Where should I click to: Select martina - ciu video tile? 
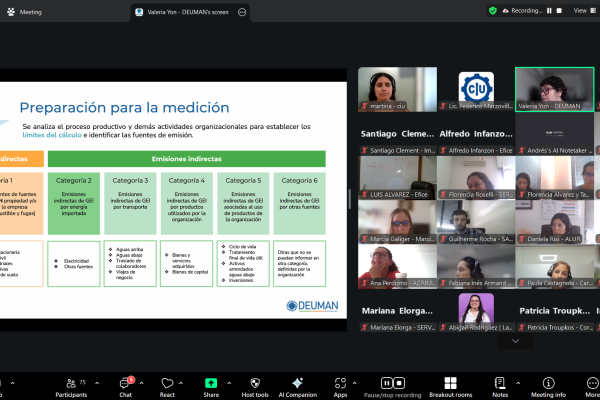coord(397,90)
